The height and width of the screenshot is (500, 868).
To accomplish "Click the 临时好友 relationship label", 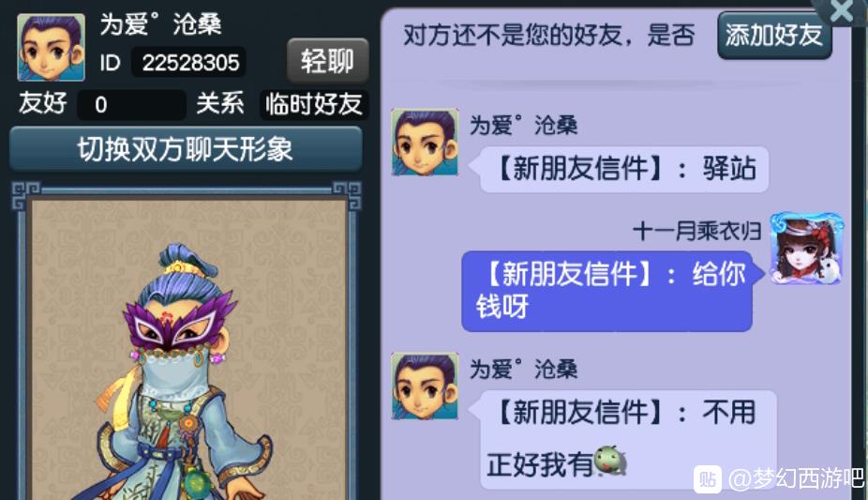I will point(313,104).
